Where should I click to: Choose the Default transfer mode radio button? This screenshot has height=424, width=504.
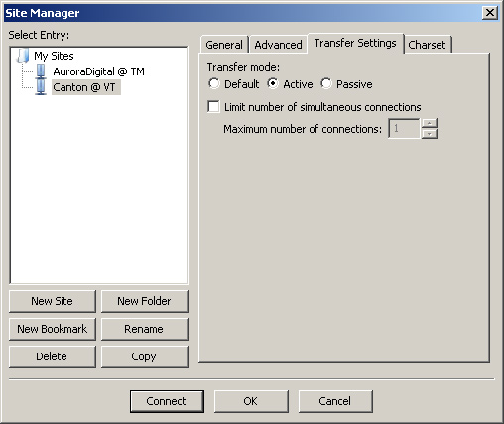click(214, 83)
